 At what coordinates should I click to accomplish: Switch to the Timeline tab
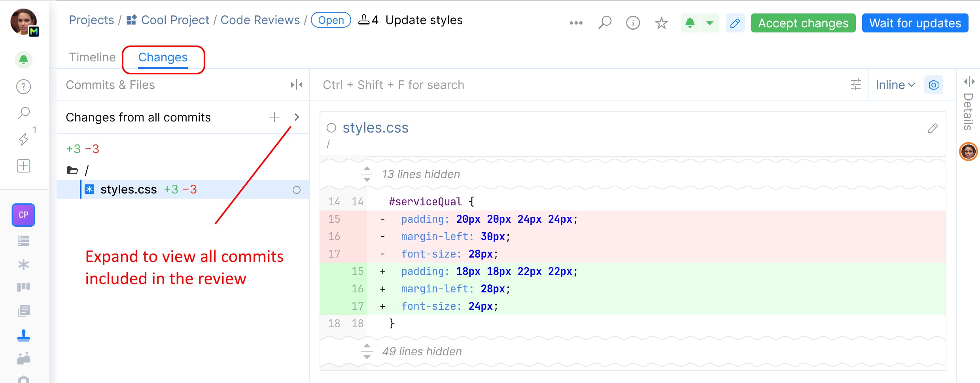[93, 57]
